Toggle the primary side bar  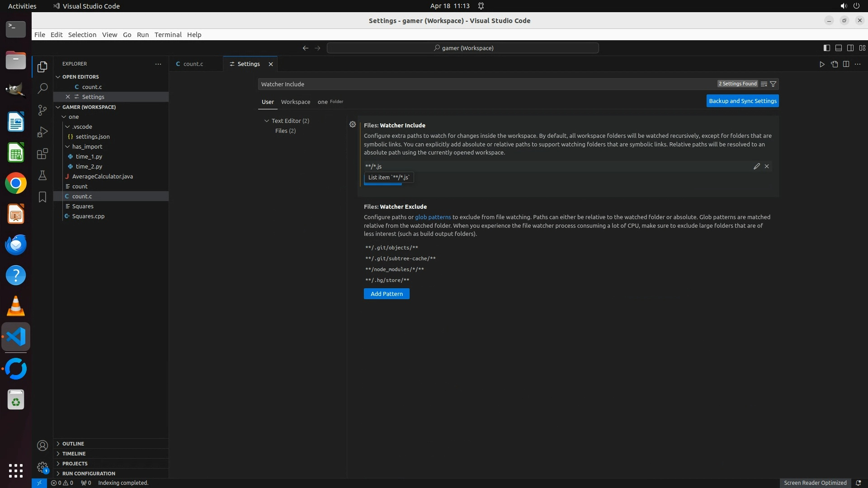tap(826, 48)
